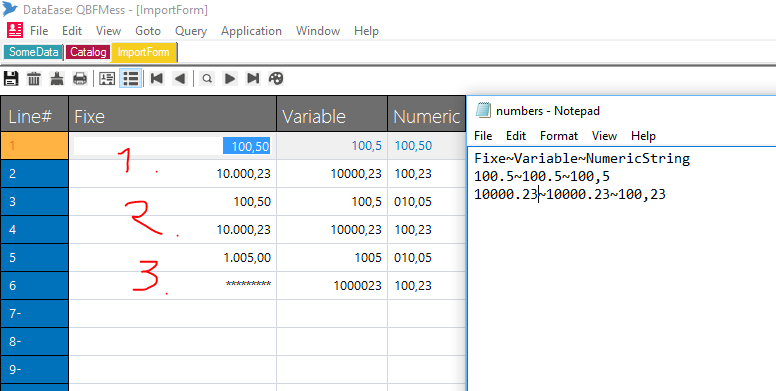Select row 2 in the Line# column
This screenshot has width=776, height=391.
click(x=35, y=174)
